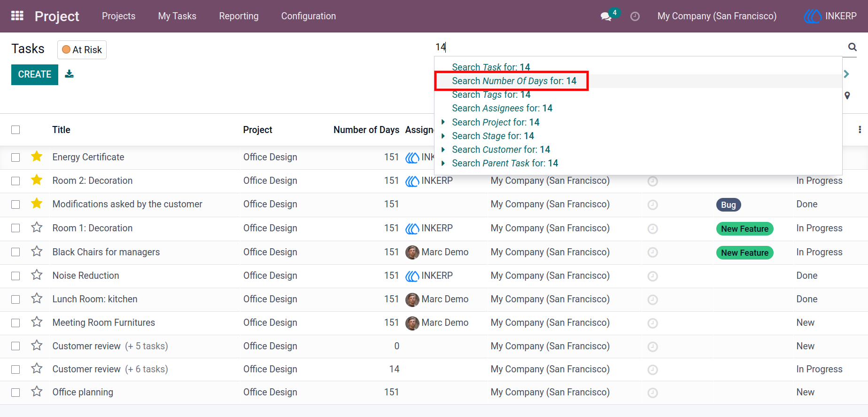Open the optional columns kebab icon
The width and height of the screenshot is (868, 417).
860,130
